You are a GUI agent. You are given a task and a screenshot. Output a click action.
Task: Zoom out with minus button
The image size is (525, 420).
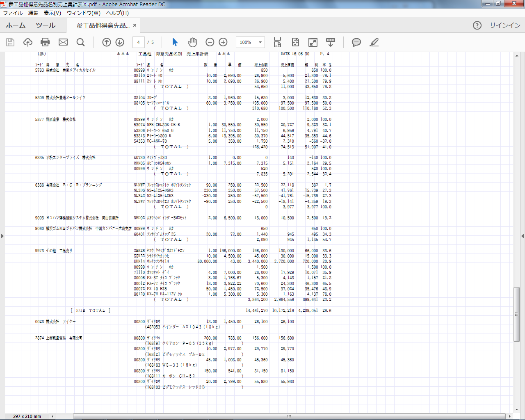pyautogui.click(x=210, y=42)
